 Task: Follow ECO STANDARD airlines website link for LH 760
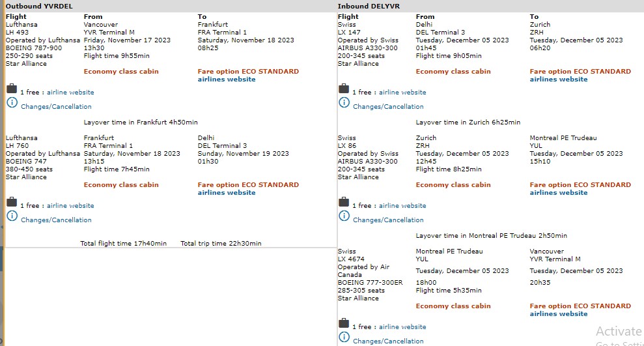227,193
